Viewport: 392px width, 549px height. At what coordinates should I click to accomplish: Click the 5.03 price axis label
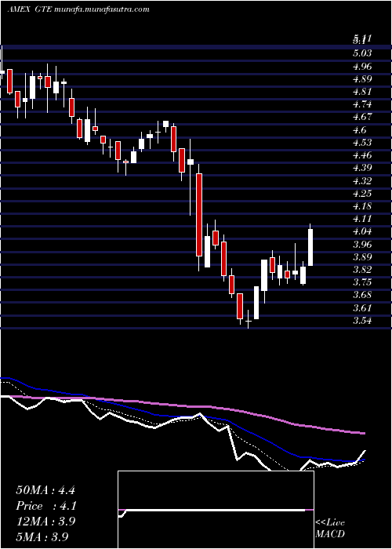362,53
